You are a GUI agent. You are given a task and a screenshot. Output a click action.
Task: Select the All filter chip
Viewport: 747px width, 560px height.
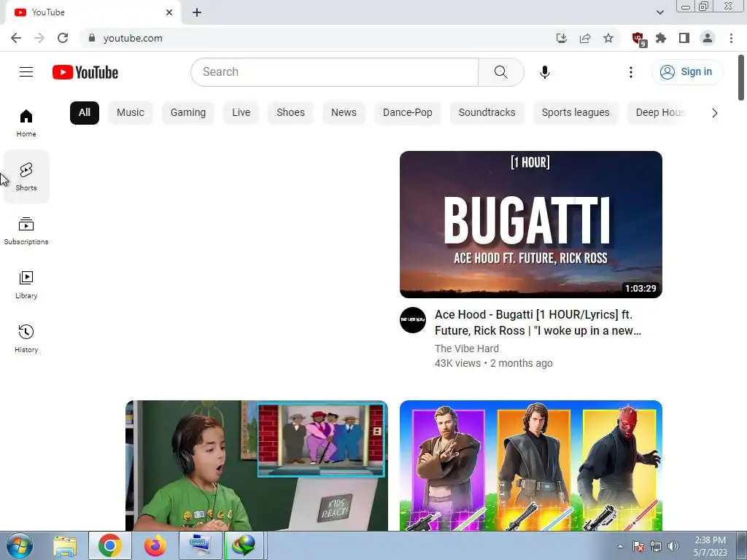point(85,113)
